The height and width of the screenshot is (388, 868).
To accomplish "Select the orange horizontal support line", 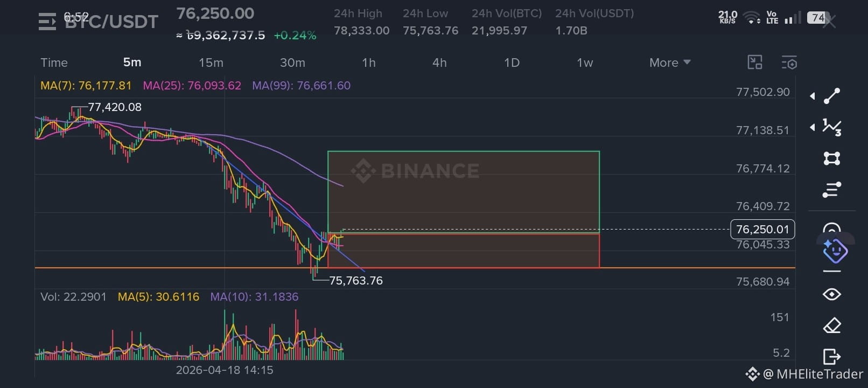I will point(415,268).
